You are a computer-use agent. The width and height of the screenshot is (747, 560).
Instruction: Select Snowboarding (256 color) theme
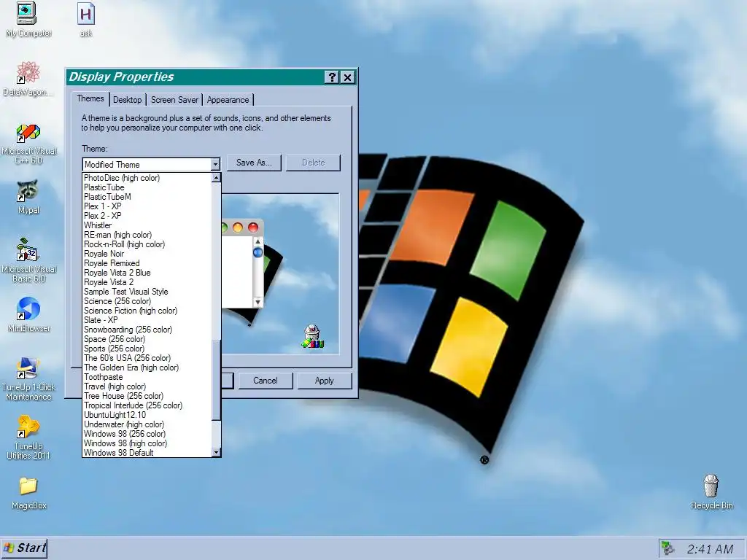tap(147, 330)
